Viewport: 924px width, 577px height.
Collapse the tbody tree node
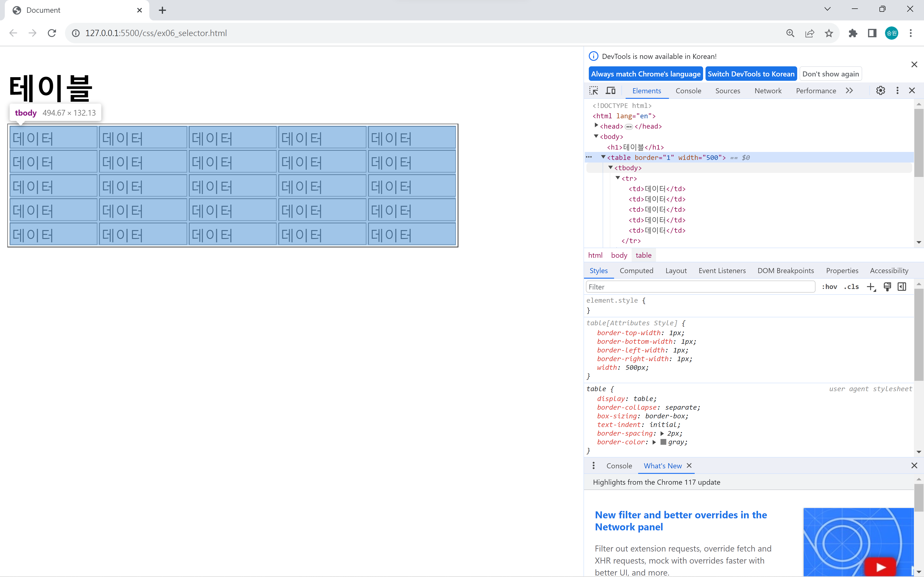tap(610, 168)
